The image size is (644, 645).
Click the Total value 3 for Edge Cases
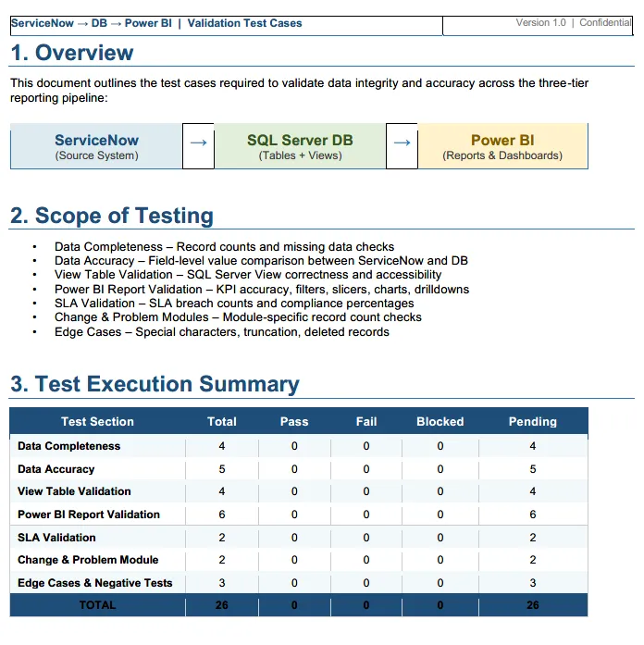point(222,583)
